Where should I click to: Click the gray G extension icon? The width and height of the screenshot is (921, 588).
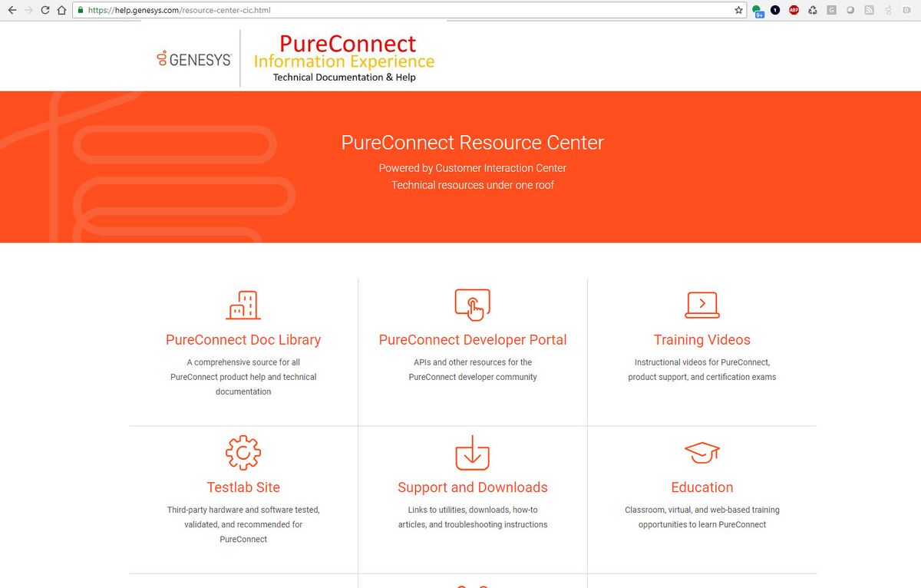click(x=831, y=11)
